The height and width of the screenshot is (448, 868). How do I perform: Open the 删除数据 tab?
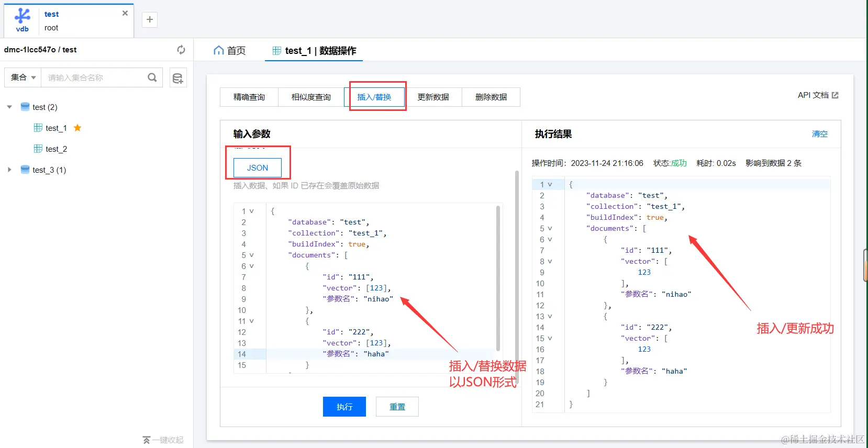[x=491, y=97]
